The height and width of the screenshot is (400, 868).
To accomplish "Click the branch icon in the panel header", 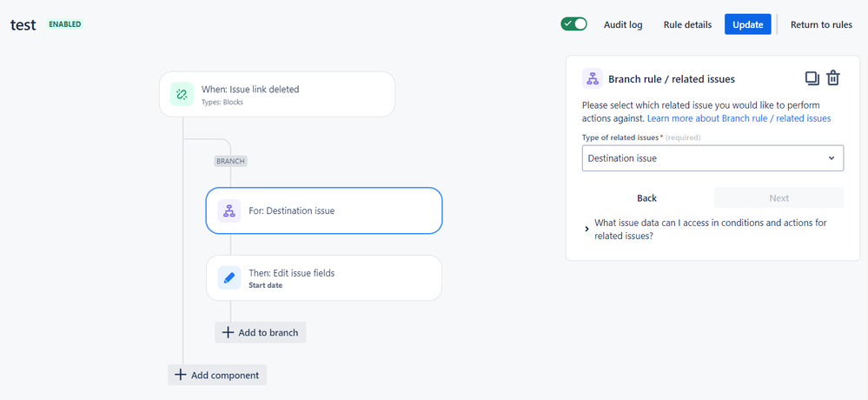I will pyautogui.click(x=593, y=79).
